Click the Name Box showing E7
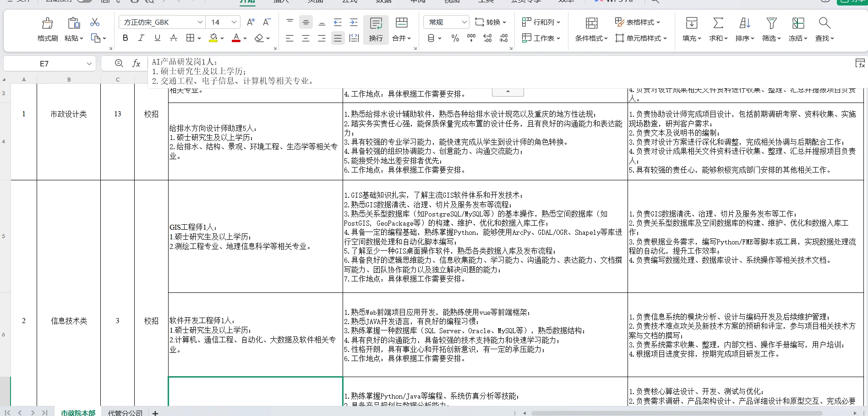Screen dimensions: 868x416 click(x=44, y=64)
